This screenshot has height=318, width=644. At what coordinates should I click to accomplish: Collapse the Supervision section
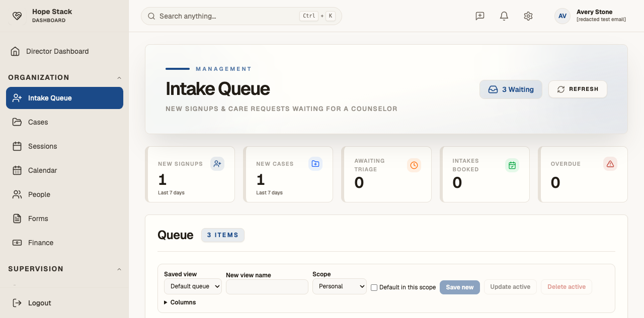point(119,269)
